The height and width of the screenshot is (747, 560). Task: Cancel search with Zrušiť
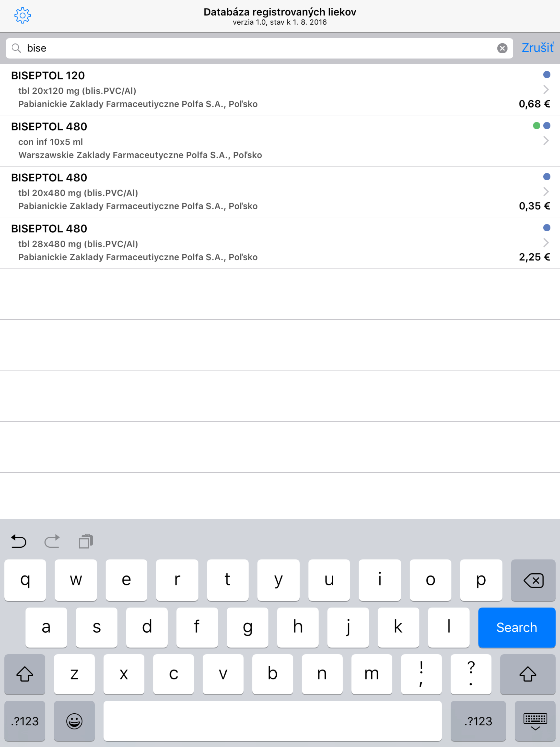[x=537, y=48]
